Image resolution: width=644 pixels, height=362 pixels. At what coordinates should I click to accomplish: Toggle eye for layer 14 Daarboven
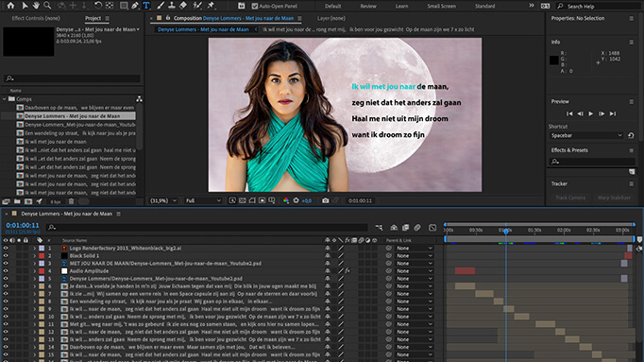point(6,347)
